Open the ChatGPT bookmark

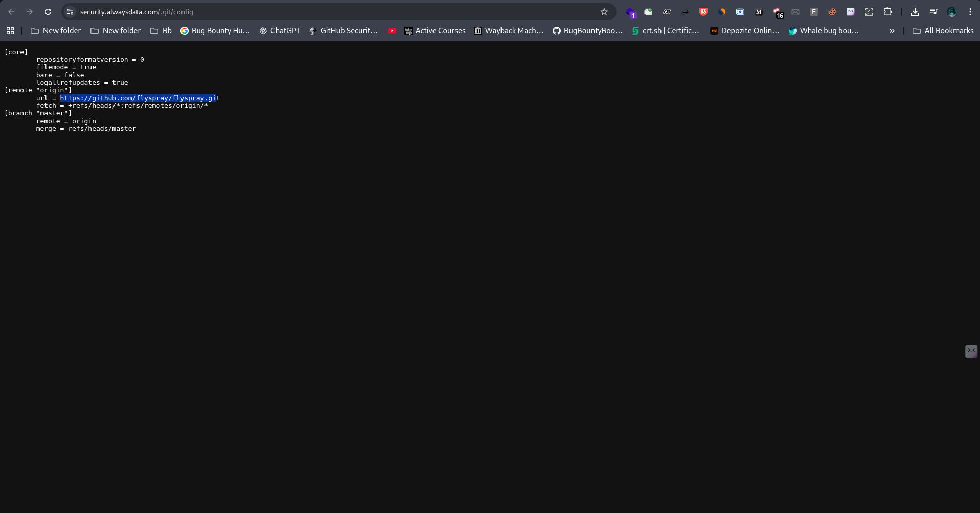tap(280, 31)
